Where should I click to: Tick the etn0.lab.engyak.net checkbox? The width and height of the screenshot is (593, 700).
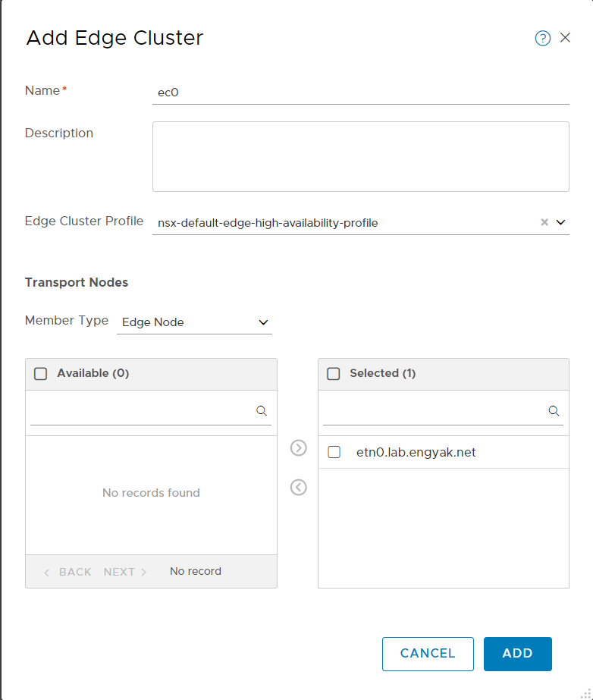pos(334,452)
